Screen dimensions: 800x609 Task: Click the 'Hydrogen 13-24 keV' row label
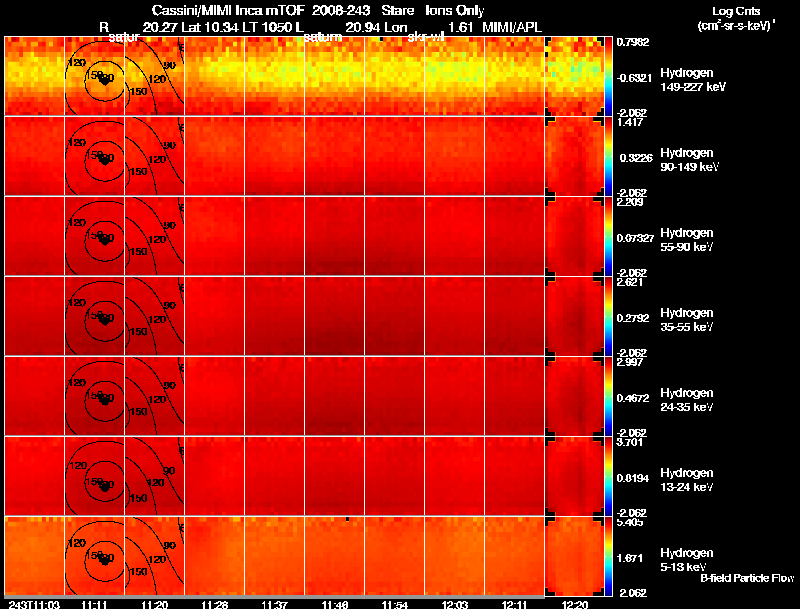(687, 480)
